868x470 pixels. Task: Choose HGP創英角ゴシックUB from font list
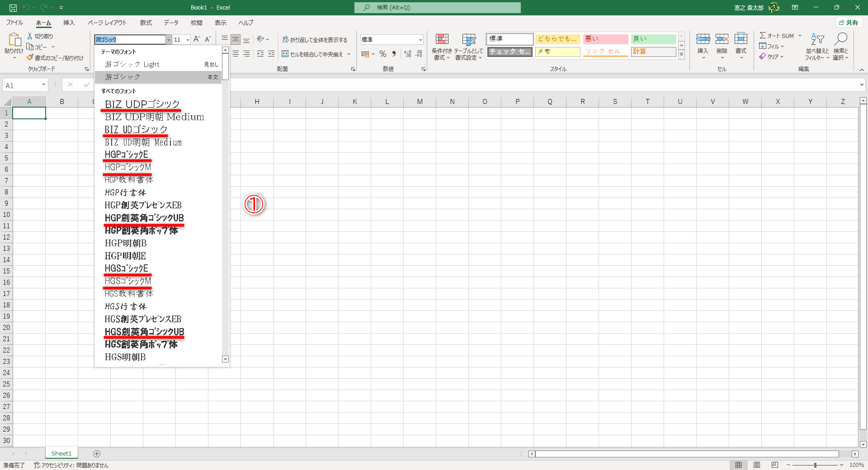tap(144, 218)
